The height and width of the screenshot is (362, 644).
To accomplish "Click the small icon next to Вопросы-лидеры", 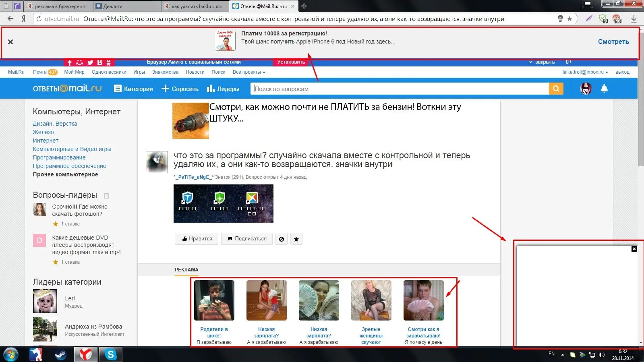I will tap(107, 196).
